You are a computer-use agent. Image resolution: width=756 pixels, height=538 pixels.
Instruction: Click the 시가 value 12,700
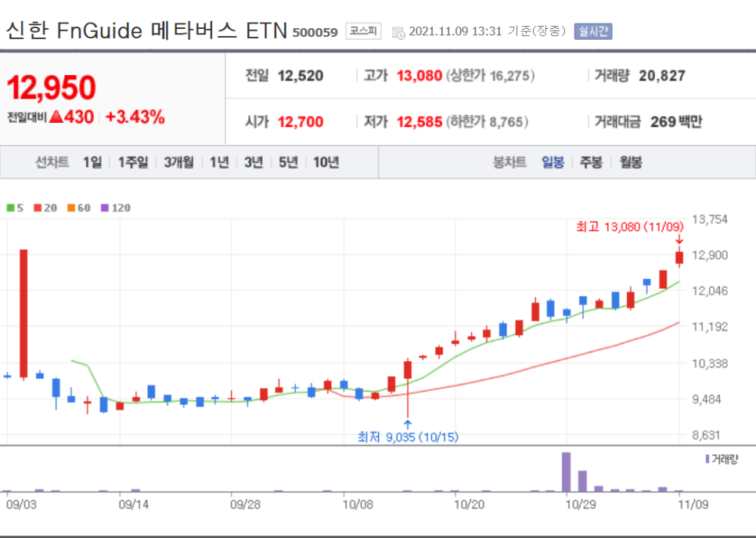click(301, 121)
